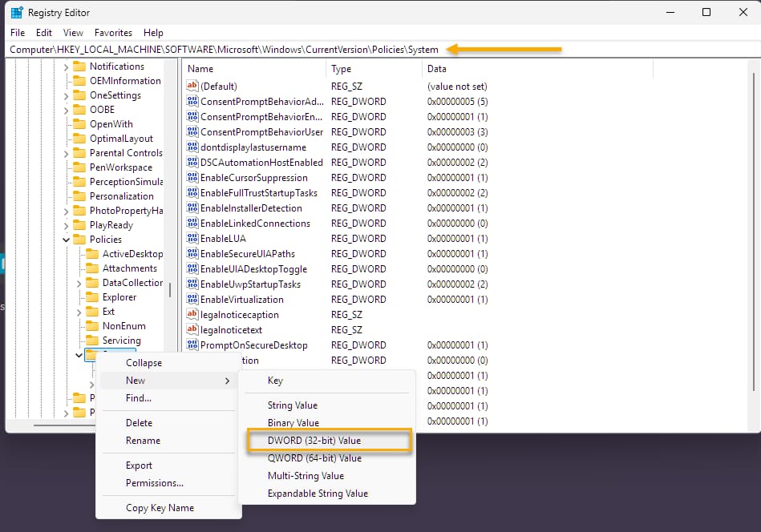Screen dimensions: 761x532
Task: Click the Servicing folder icon
Action: click(x=91, y=341)
